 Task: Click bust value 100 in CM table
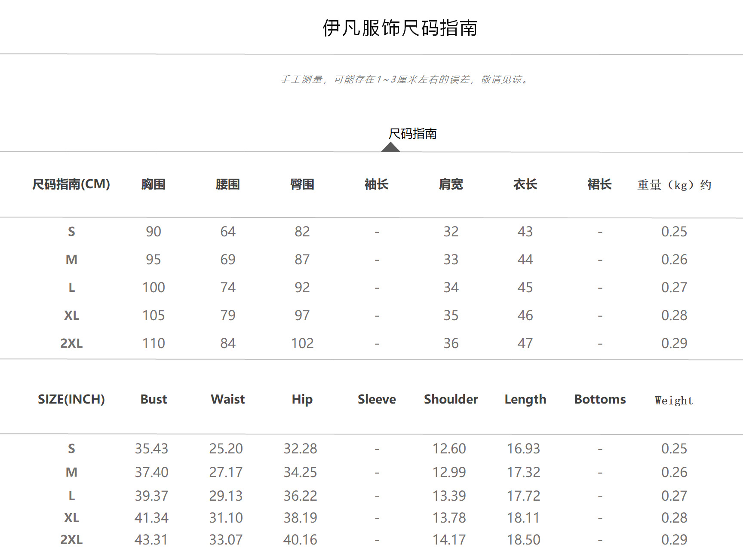[x=154, y=288]
